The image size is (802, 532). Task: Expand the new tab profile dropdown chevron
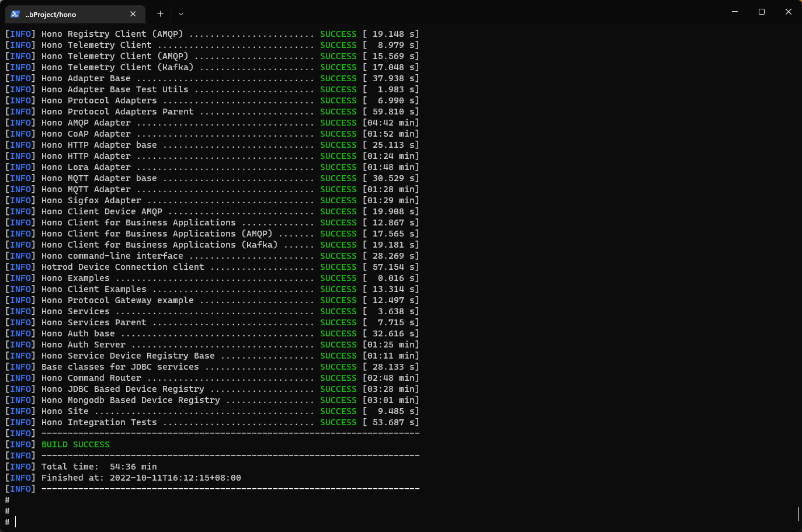pos(181,14)
